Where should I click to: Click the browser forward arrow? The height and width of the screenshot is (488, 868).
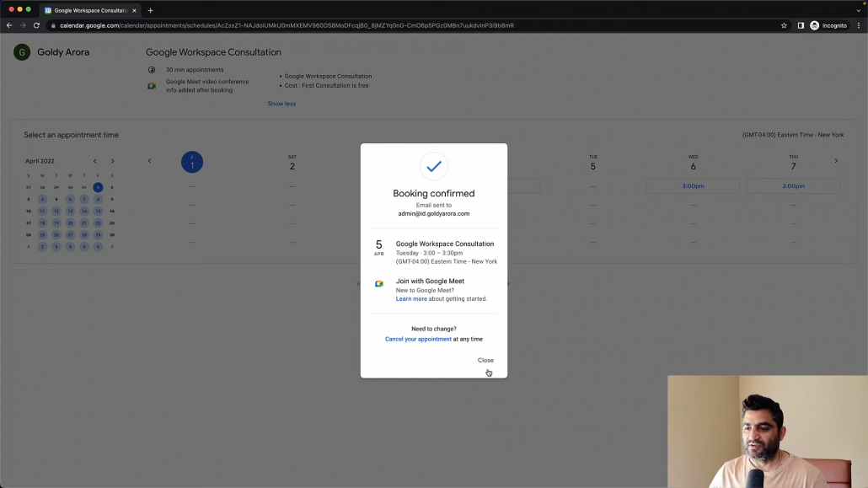pyautogui.click(x=23, y=25)
